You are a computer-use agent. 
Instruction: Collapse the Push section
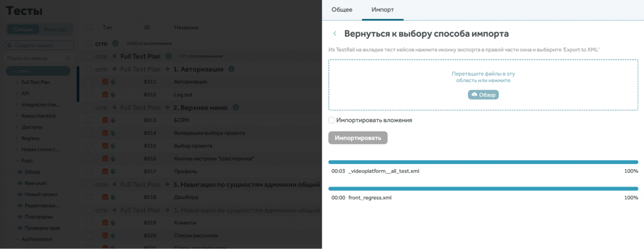click(17, 160)
